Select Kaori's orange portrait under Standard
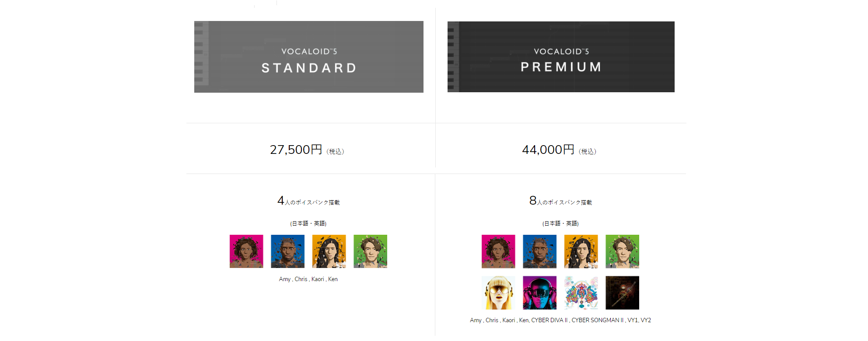This screenshot has width=868, height=341. tap(329, 251)
